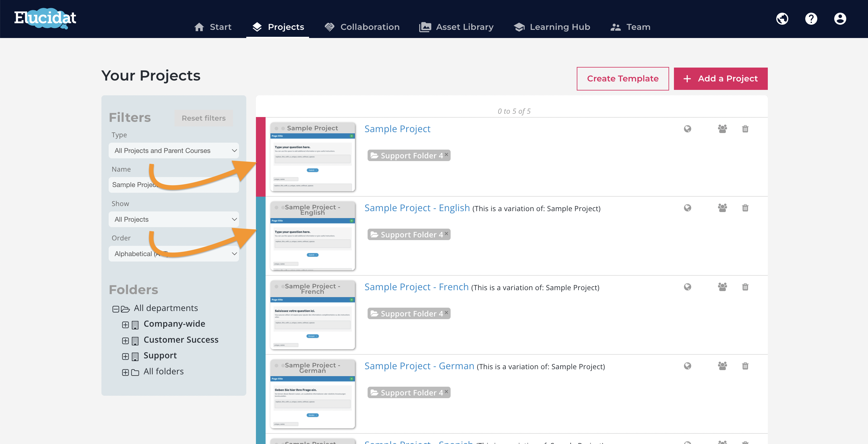This screenshot has height=444, width=868.
Task: Open the help question mark icon
Action: point(811,19)
